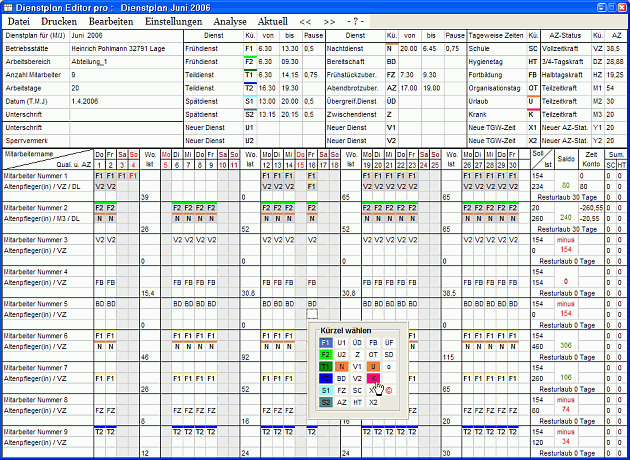Select the name Mitarbeiter Nummer 6
Image resolution: width=630 pixels, height=460 pixels.
[x=36, y=336]
